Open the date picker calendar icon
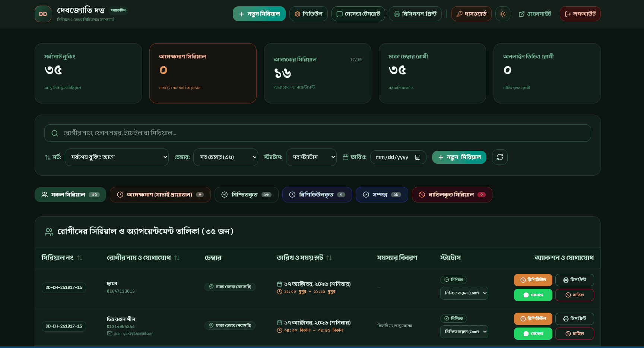The width and height of the screenshot is (644, 348). pyautogui.click(x=418, y=157)
